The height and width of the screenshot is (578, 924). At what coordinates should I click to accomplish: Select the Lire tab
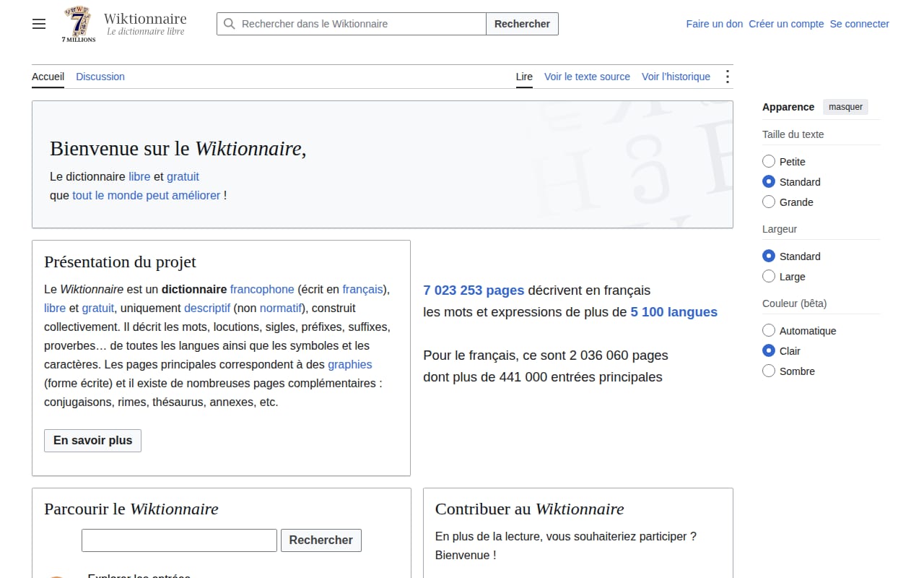click(524, 77)
